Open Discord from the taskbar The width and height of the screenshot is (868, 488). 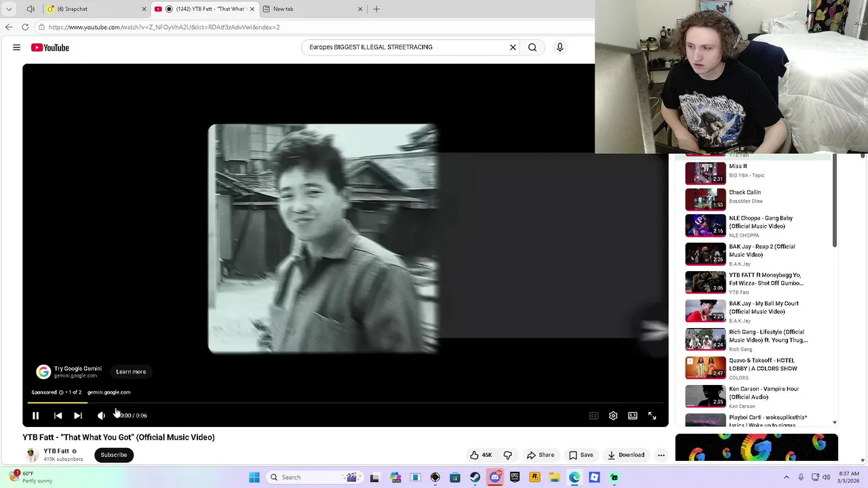[x=495, y=477]
